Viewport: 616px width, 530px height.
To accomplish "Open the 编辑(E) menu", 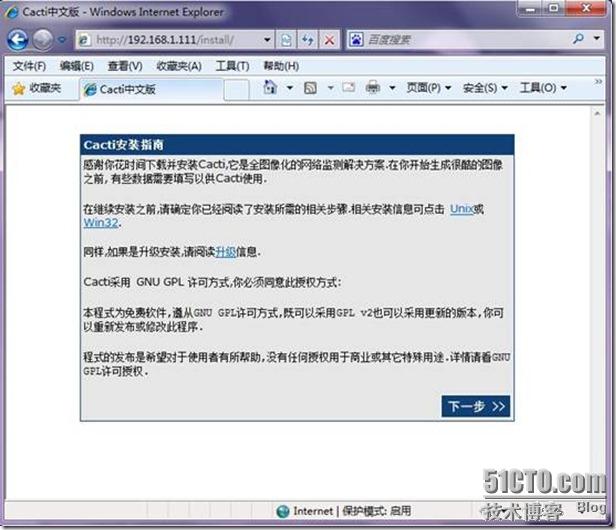I will [x=77, y=66].
